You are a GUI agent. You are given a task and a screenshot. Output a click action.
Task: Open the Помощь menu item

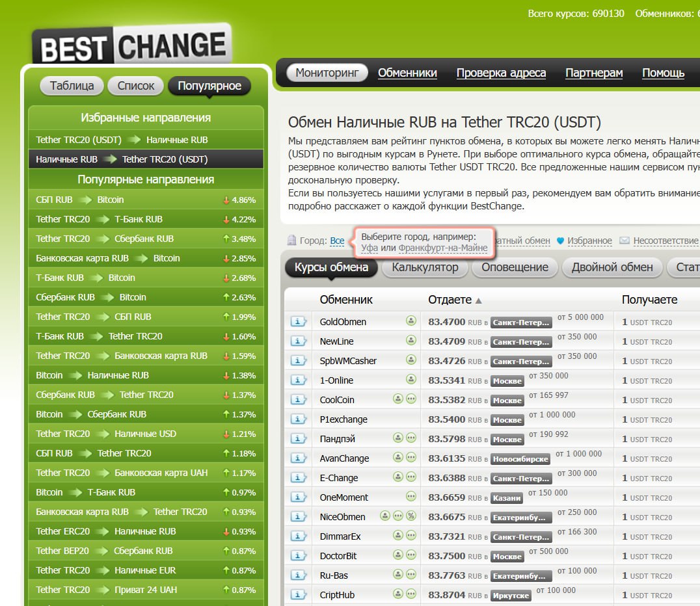663,73
